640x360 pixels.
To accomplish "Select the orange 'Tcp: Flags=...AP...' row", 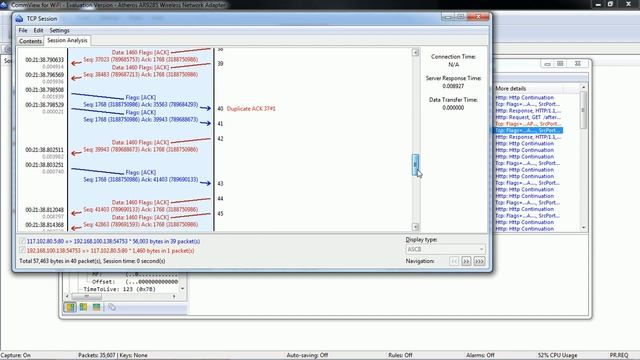I will 527,124.
